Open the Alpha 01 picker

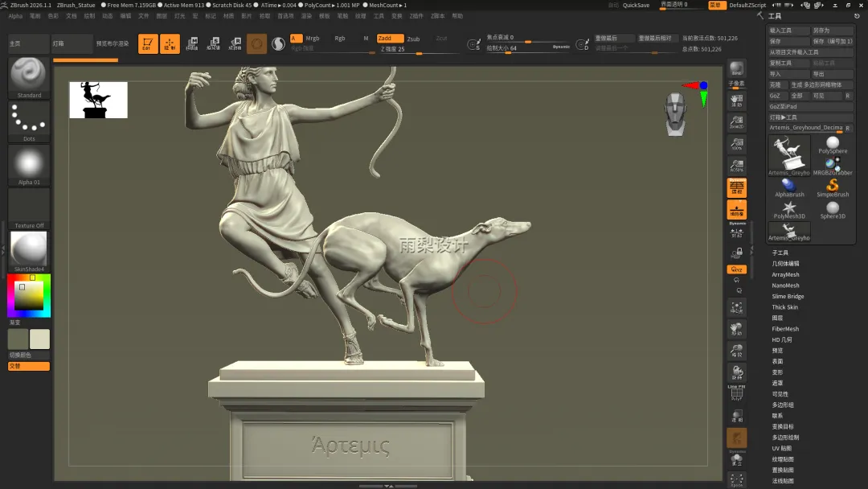(29, 165)
